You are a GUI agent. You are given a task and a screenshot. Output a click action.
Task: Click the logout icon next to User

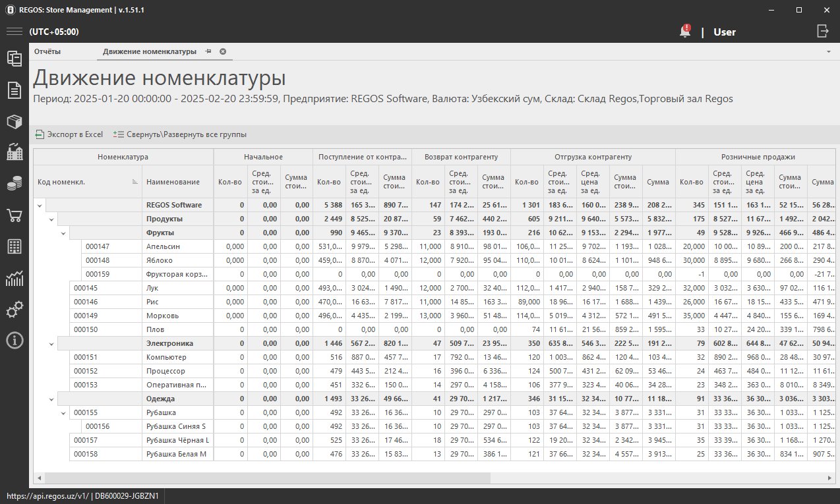(x=822, y=31)
